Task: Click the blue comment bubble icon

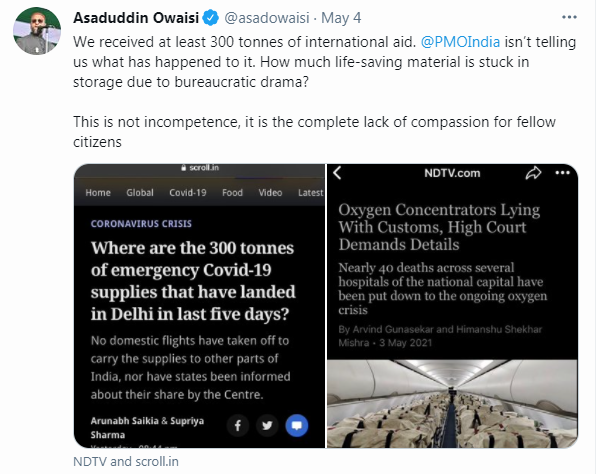Action: (x=297, y=425)
